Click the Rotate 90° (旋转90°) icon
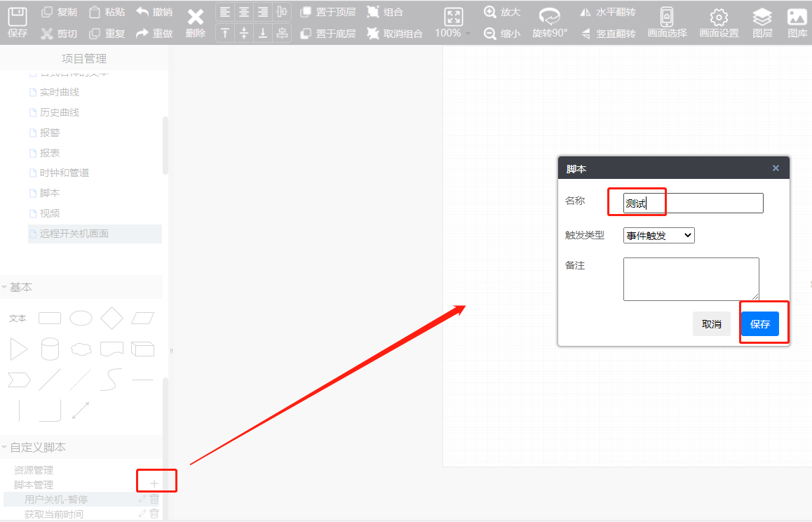This screenshot has height=522, width=812. (549, 17)
